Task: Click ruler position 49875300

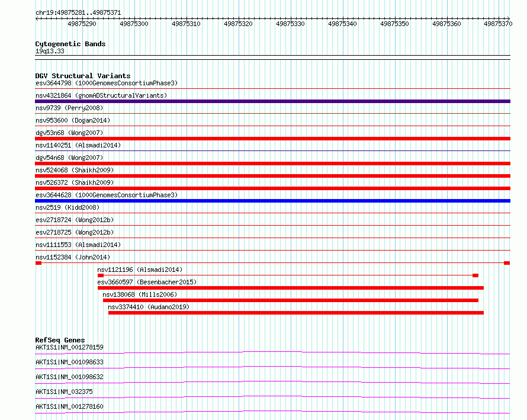Action: pos(134,24)
